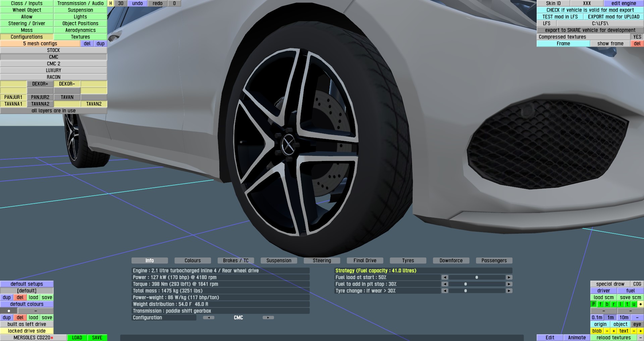Select the white dot default colour entry
644x341 pixels.
(x=9, y=311)
